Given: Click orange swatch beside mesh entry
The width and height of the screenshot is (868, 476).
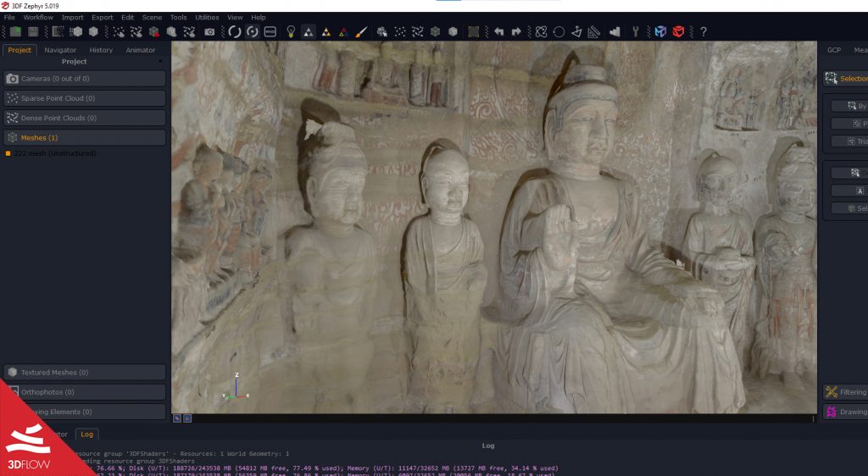Looking at the screenshot, I should click(8, 153).
